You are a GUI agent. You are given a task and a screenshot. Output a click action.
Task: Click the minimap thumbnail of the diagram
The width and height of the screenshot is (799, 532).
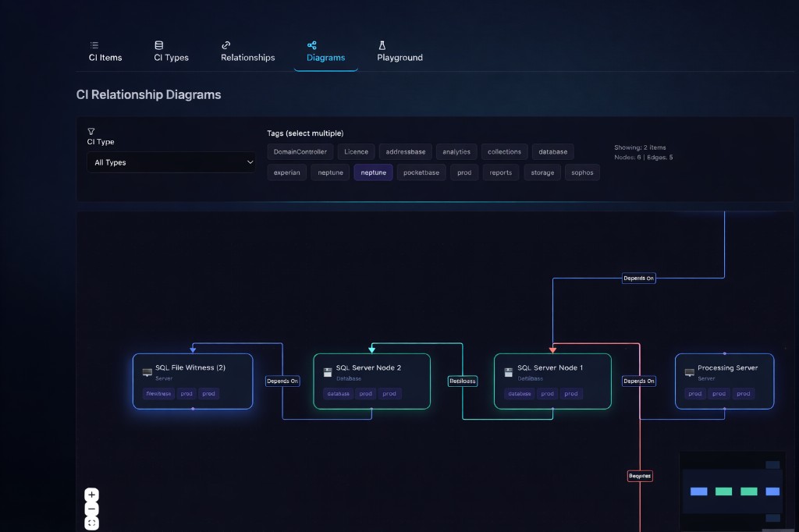[733, 491]
